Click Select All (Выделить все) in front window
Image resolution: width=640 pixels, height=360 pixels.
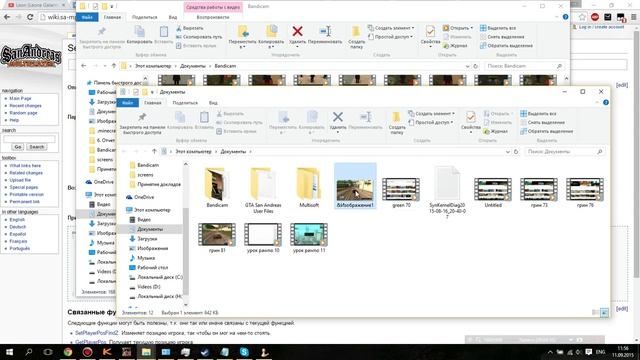pyautogui.click(x=538, y=113)
